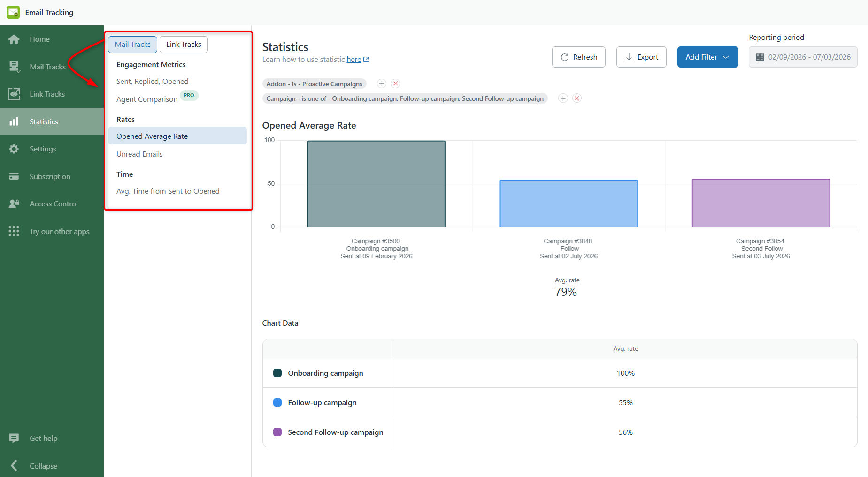Click the calendar icon in reporting period
The image size is (868, 477).
tap(760, 57)
